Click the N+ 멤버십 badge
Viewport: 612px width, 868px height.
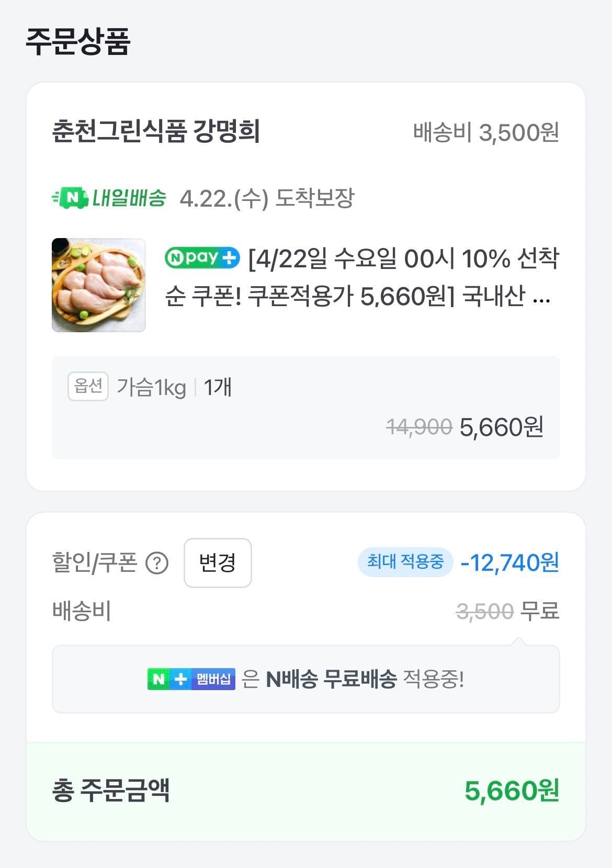pyautogui.click(x=191, y=679)
